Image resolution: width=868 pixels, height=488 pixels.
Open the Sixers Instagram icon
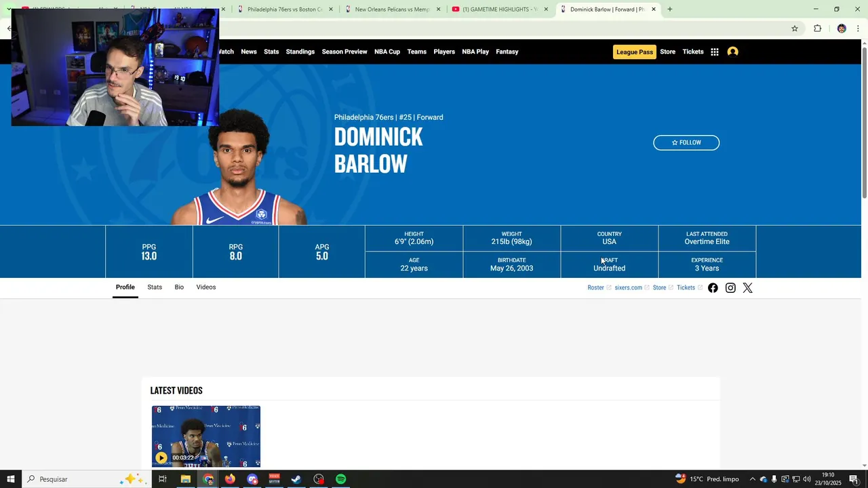(730, 288)
